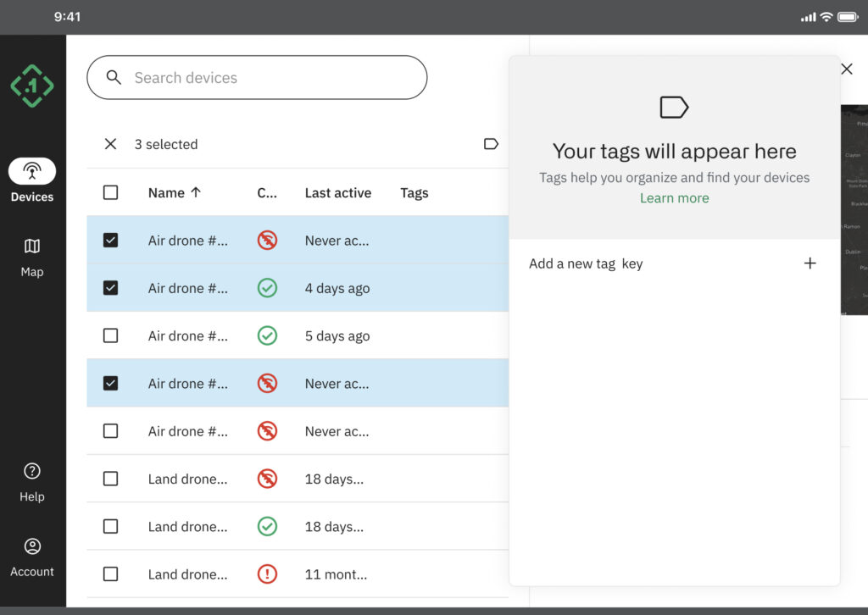Viewport: 868px width, 615px height.
Task: Toggle the Name column sort arrow
Action: 197,192
